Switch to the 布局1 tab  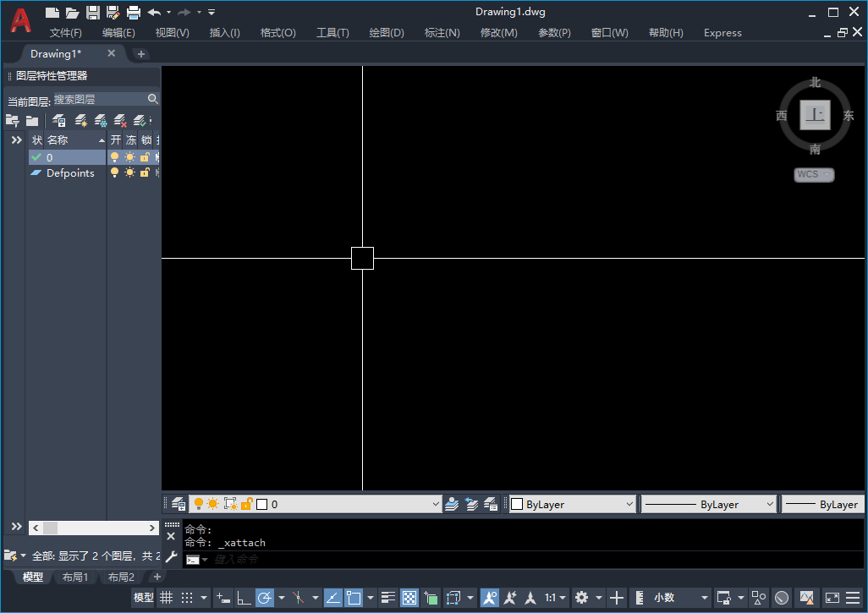[74, 577]
